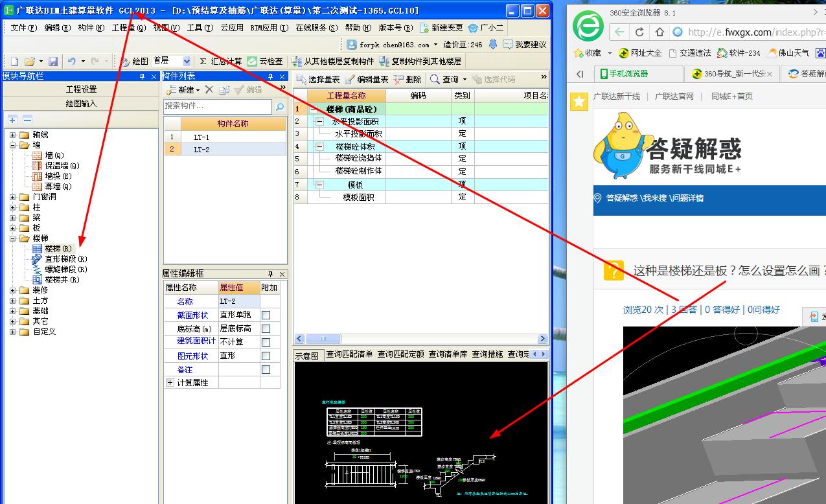This screenshot has height=504, width=826.
Task: Click the 工程设置 navigation button
Action: coord(81,89)
